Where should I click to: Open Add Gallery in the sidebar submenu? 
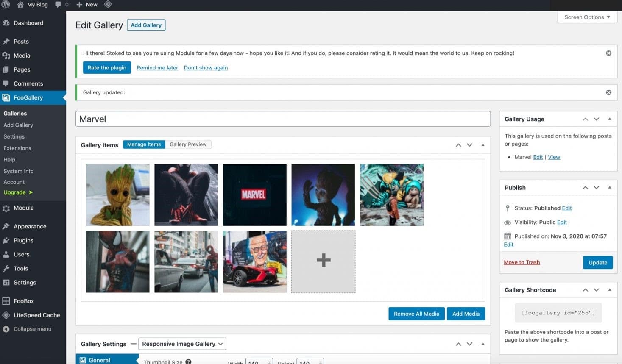(x=18, y=125)
